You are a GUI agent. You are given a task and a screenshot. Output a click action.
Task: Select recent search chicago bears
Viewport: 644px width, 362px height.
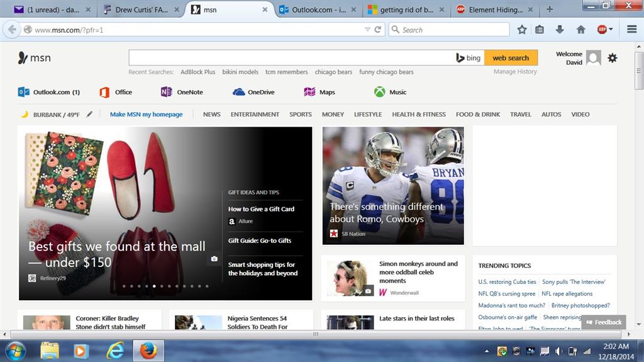(333, 72)
